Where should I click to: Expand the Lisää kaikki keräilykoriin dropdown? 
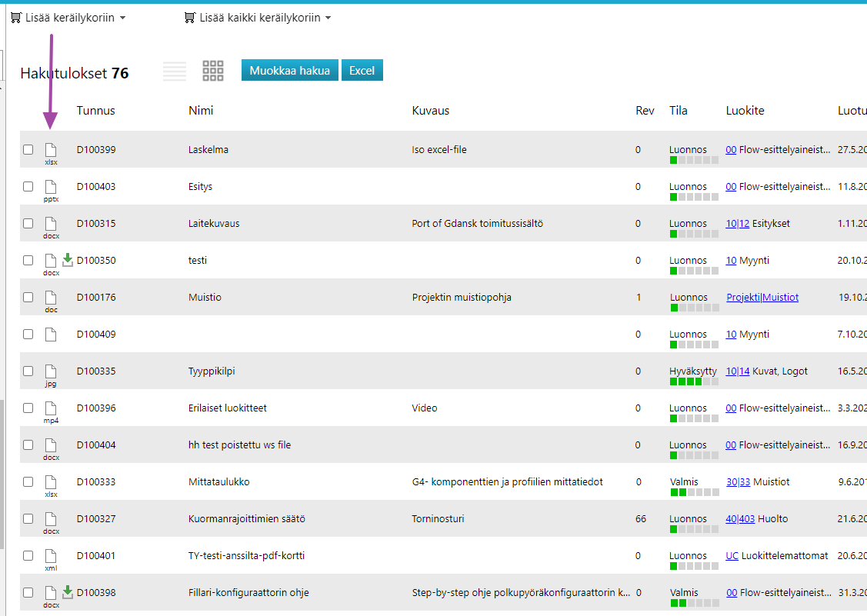[x=258, y=18]
